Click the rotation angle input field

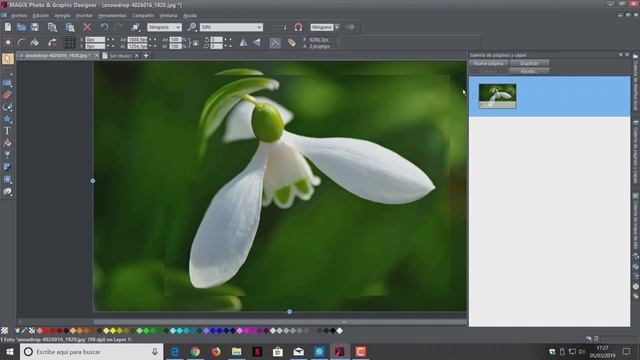pos(216,40)
